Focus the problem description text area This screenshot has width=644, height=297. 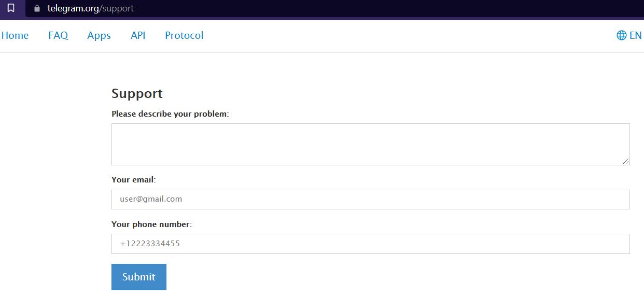point(370,144)
